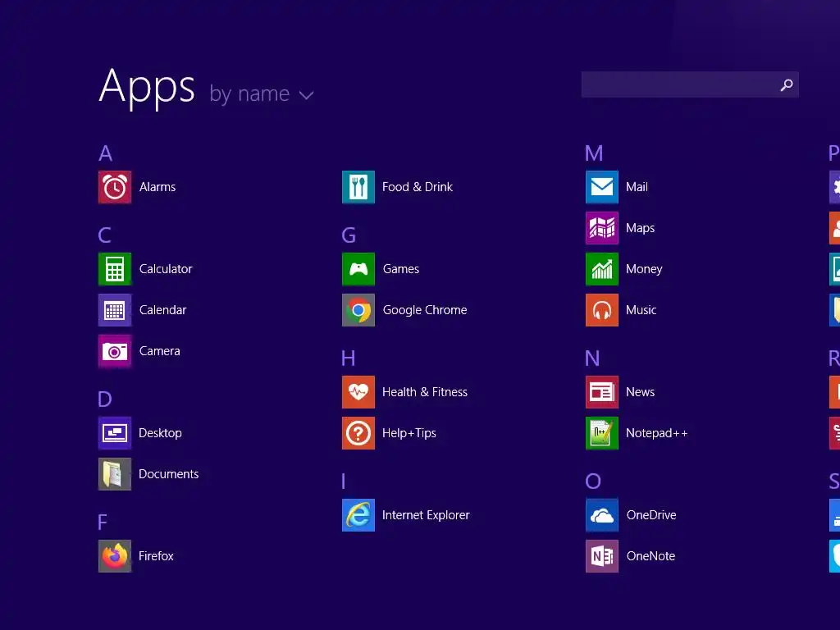The width and height of the screenshot is (840, 630).
Task: Jump to letter group A header
Action: tap(106, 153)
